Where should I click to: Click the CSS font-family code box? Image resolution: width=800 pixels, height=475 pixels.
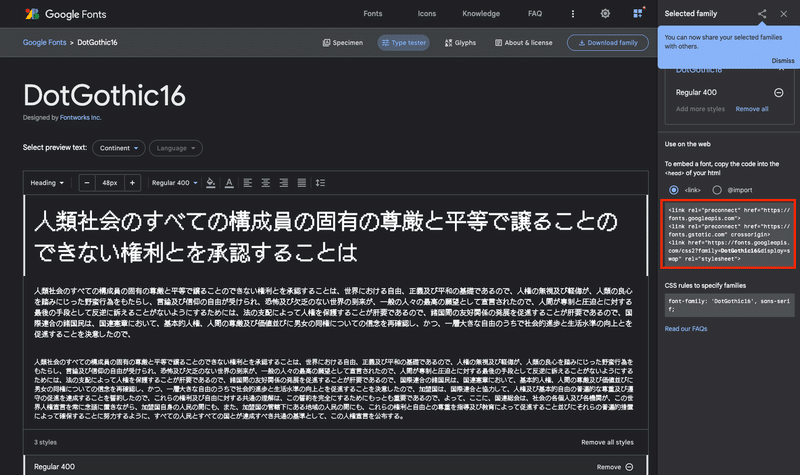(729, 305)
